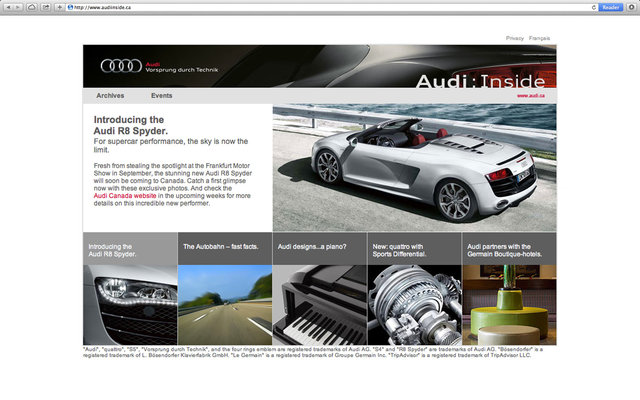Screen dimensions: 640x400
Task: Click the address bar URL field
Action: [331, 7]
